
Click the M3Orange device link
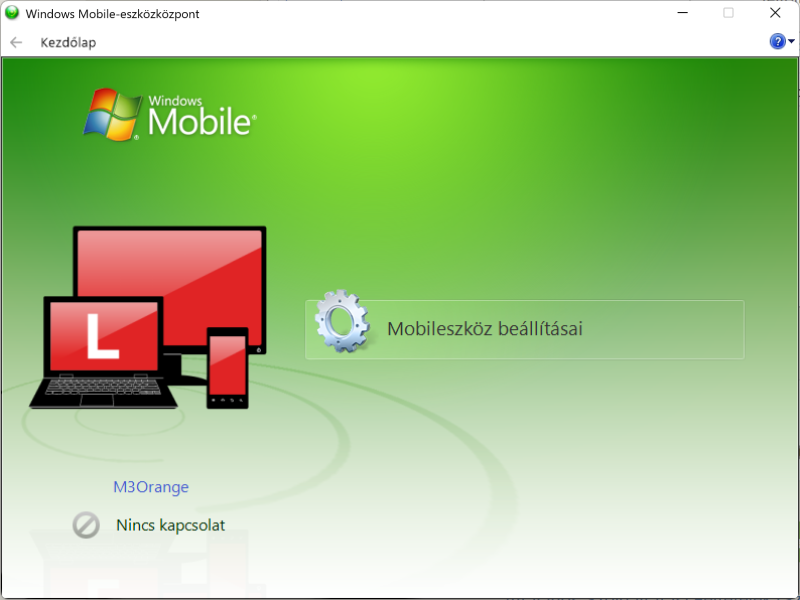[x=151, y=487]
